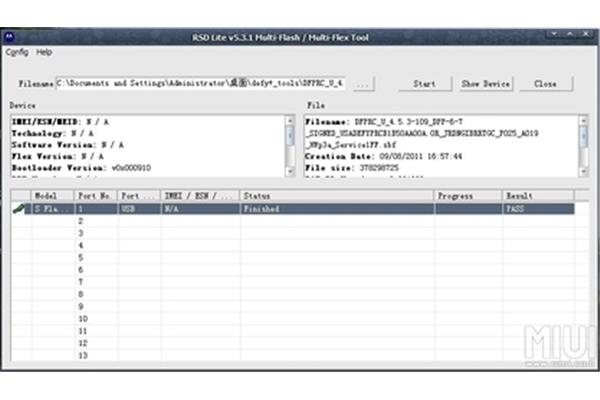Click the 'Filename' line in File panel
Screen dimensions: 600x400
384,122
